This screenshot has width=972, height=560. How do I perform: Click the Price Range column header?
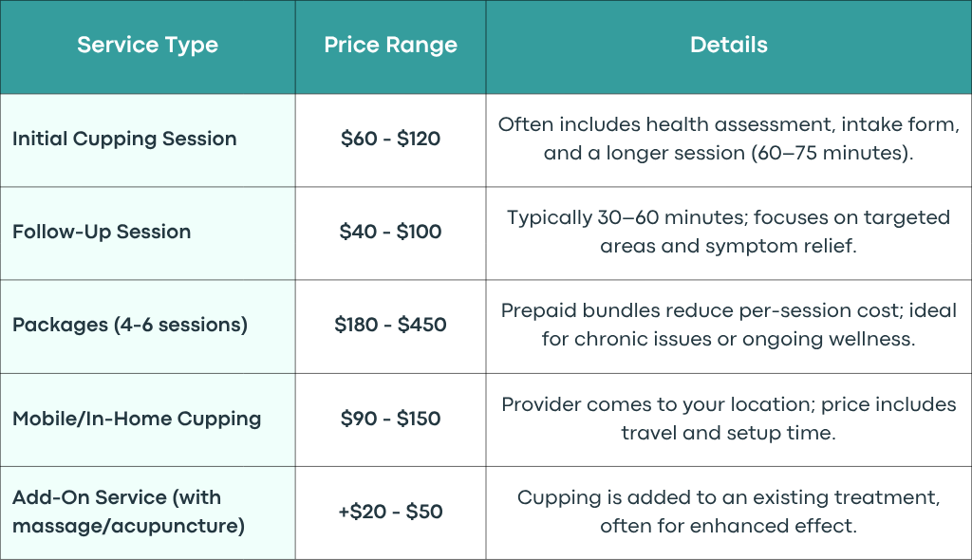tap(390, 45)
